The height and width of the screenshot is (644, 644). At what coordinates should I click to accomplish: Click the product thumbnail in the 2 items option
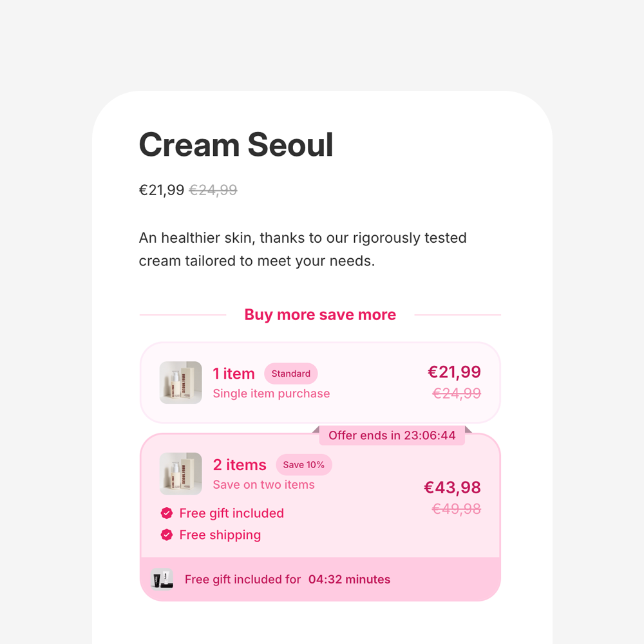pyautogui.click(x=181, y=474)
